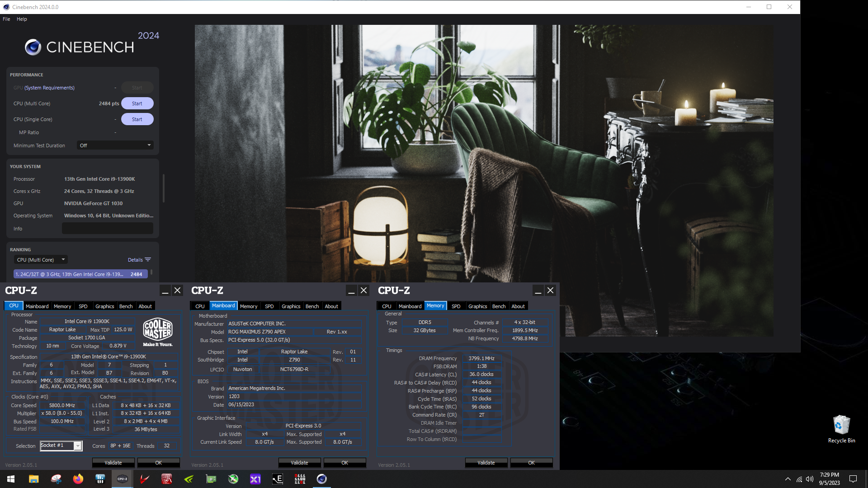Click the Cinebench taskbar icon
The image size is (868, 488).
(x=322, y=479)
